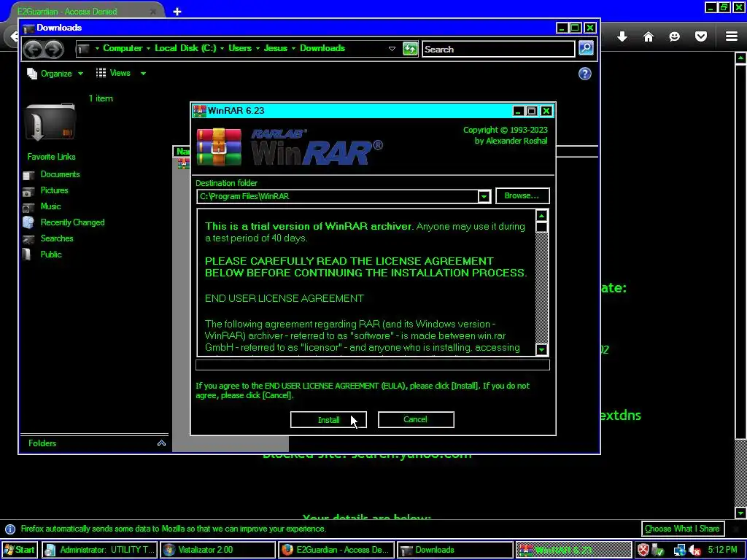This screenshot has height=560, width=747.
Task: Click the Pictures camera icon in sidebar
Action: coord(28,192)
